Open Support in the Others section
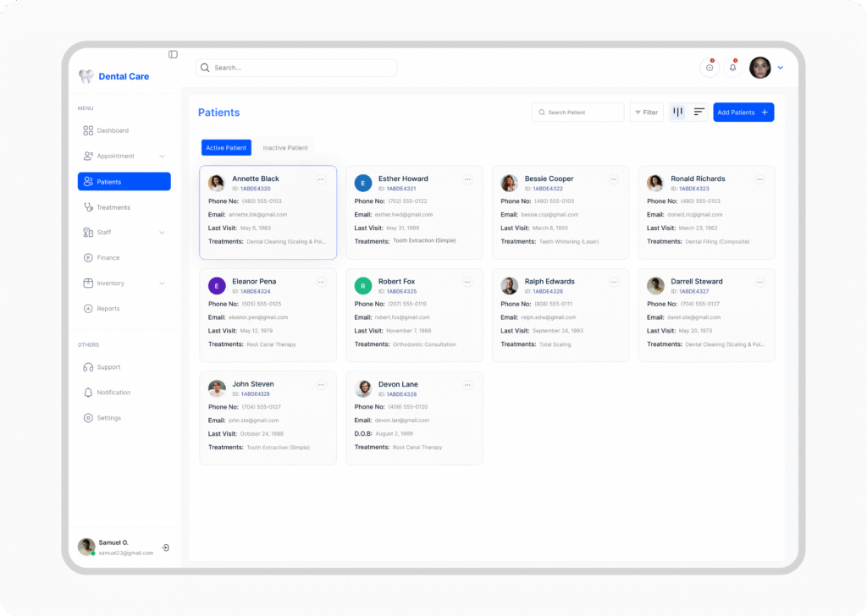This screenshot has width=867, height=616. point(108,367)
